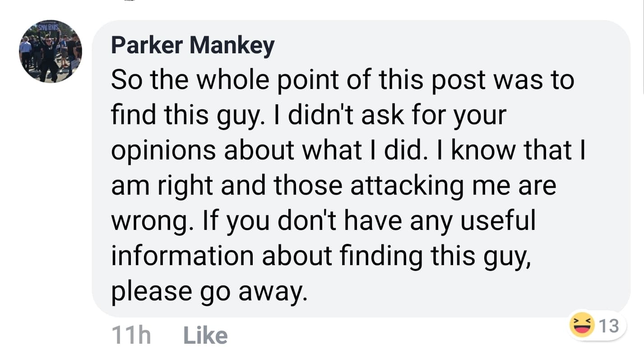The image size is (644, 360).
Task: Open Parker Mankey's profile picture
Action: point(50,51)
